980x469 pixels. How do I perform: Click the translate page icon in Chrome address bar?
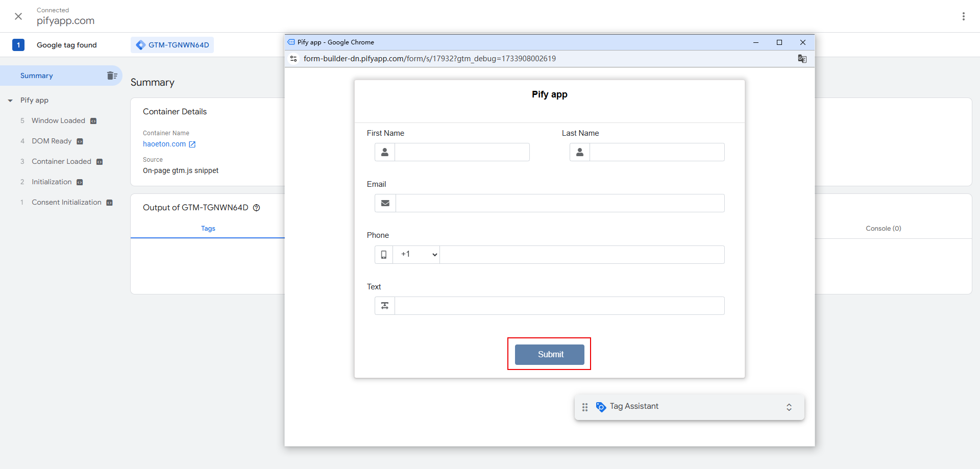[802, 59]
